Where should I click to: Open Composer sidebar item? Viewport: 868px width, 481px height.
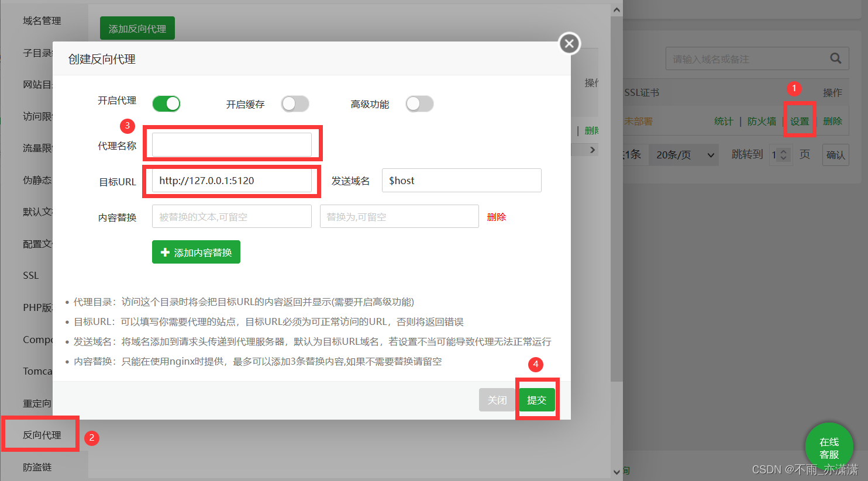37,340
